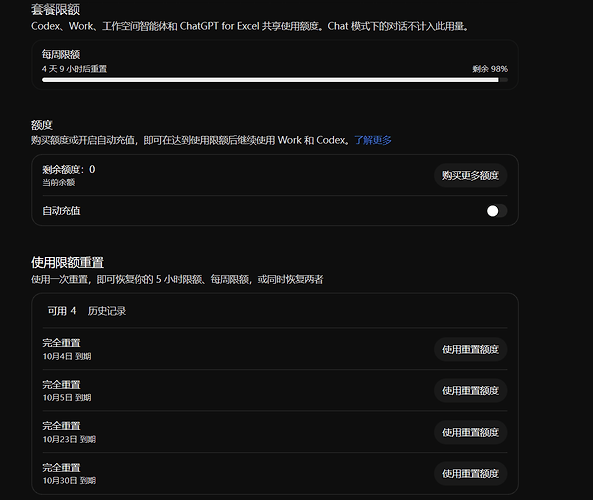Click the 自动充值 label

(61, 211)
